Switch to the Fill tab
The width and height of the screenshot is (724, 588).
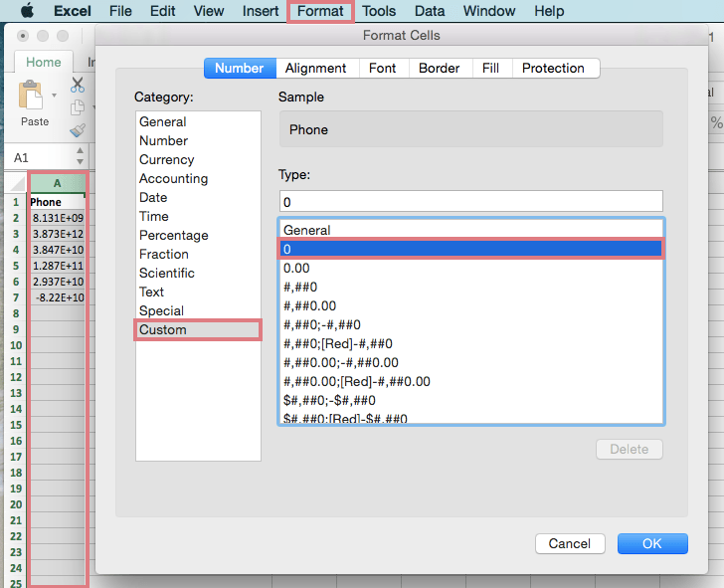click(x=490, y=68)
